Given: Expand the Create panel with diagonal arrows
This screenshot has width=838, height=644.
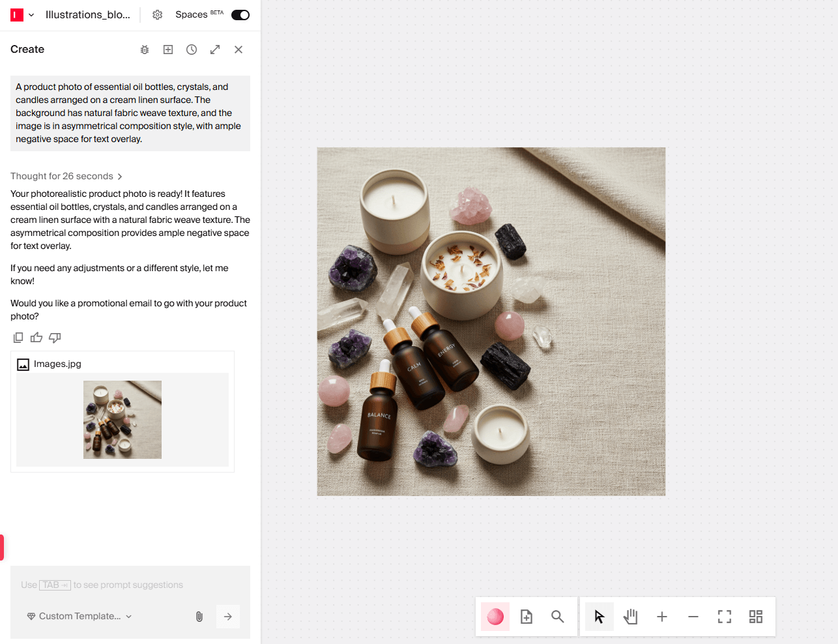Looking at the screenshot, I should click(x=214, y=49).
